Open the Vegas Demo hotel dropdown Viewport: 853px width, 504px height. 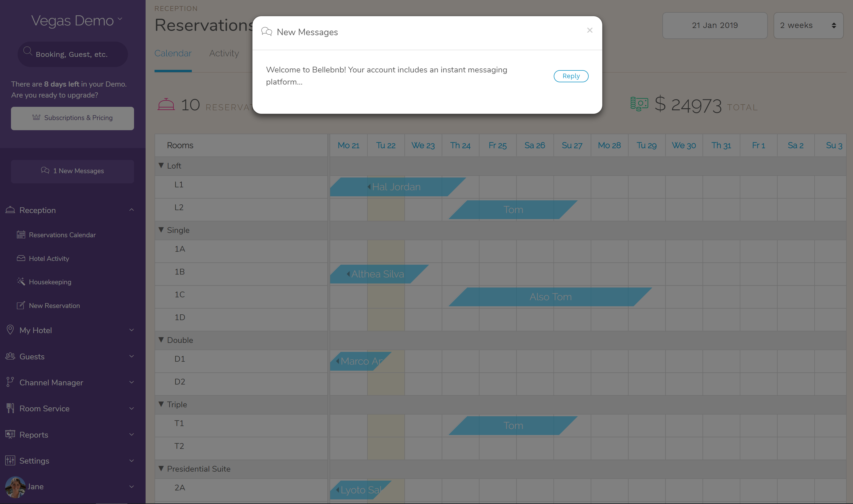[x=77, y=21]
